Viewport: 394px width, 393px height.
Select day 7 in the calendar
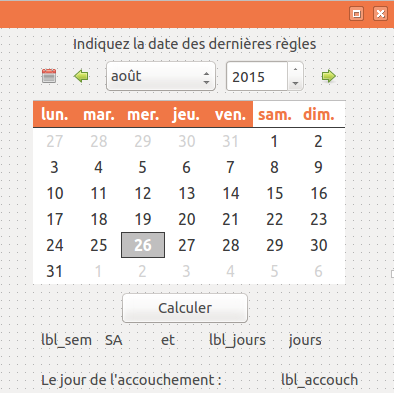pyautogui.click(x=230, y=167)
